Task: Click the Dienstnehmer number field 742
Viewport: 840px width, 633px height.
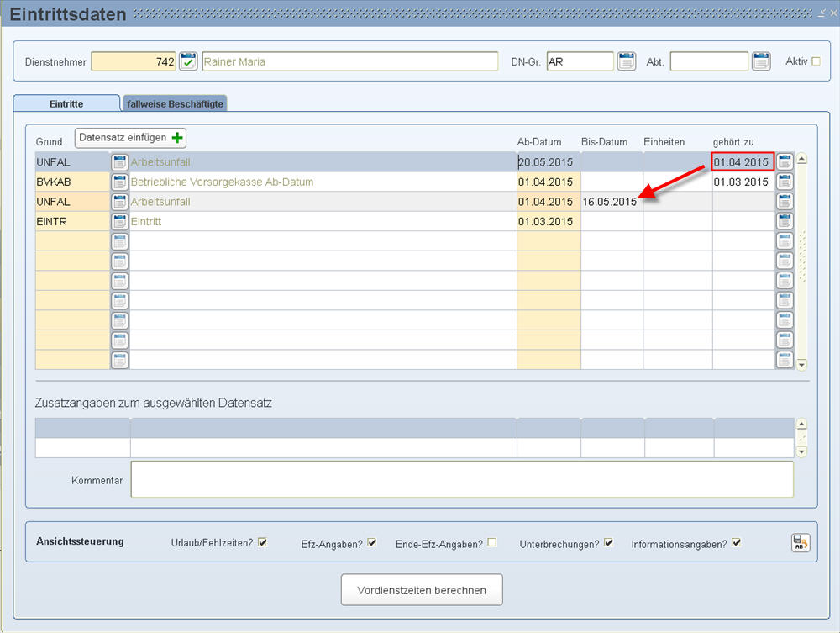Action: tap(134, 61)
